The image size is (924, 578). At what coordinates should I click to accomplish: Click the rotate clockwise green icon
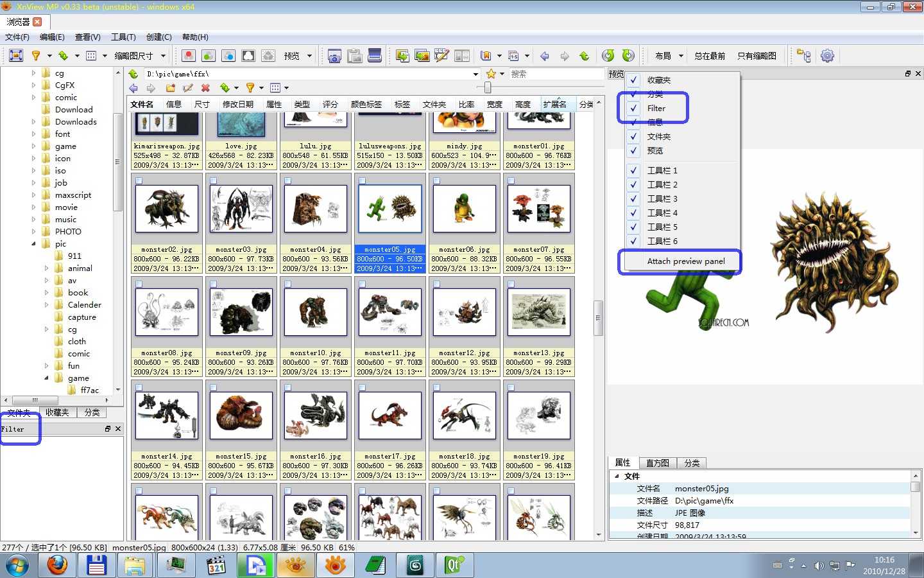pyautogui.click(x=628, y=56)
